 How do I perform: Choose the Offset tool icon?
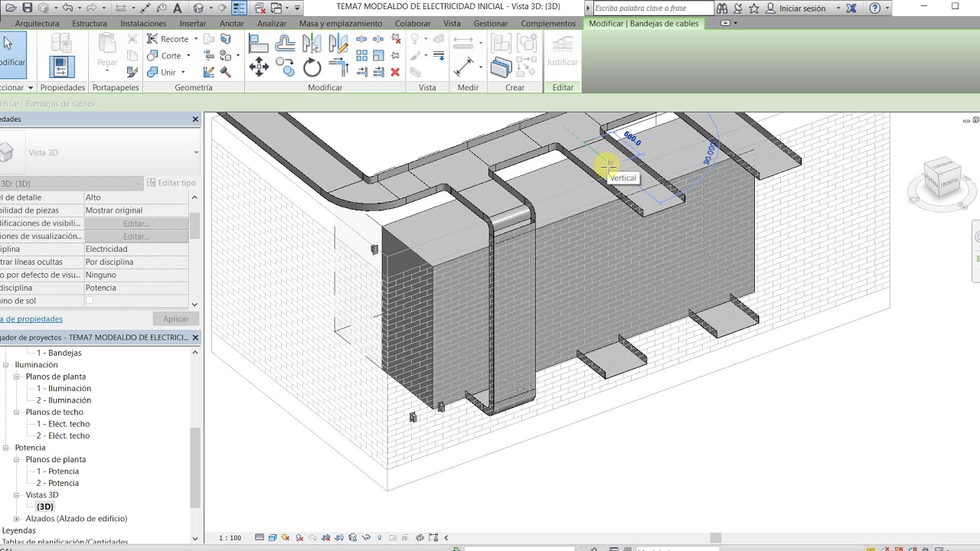tap(285, 44)
